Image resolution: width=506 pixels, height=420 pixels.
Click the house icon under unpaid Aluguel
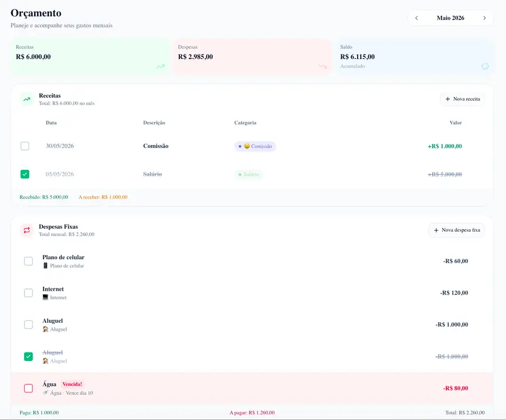pyautogui.click(x=46, y=329)
